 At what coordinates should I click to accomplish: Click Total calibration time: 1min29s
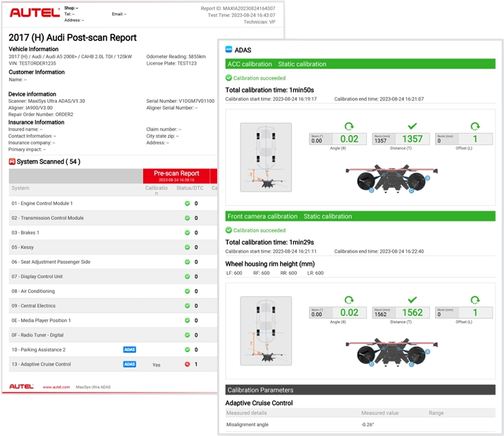[269, 242]
